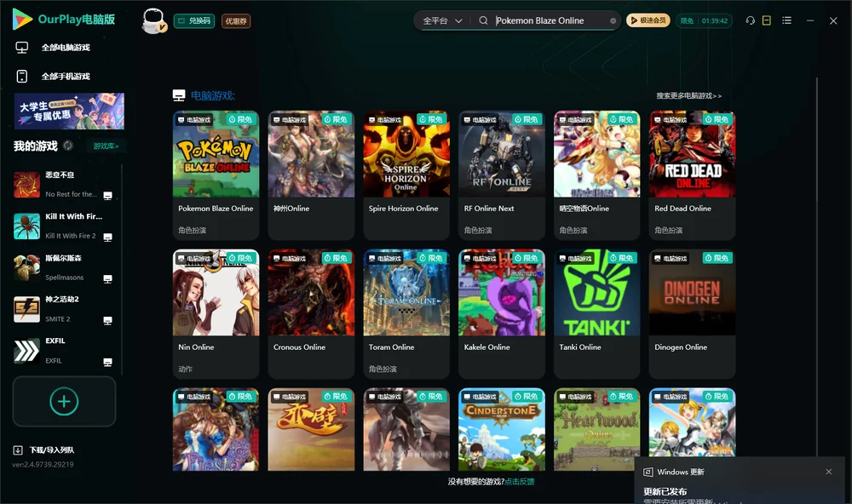Click 搜索更多电脑游戏>> link
This screenshot has width=852, height=504.
coord(688,95)
